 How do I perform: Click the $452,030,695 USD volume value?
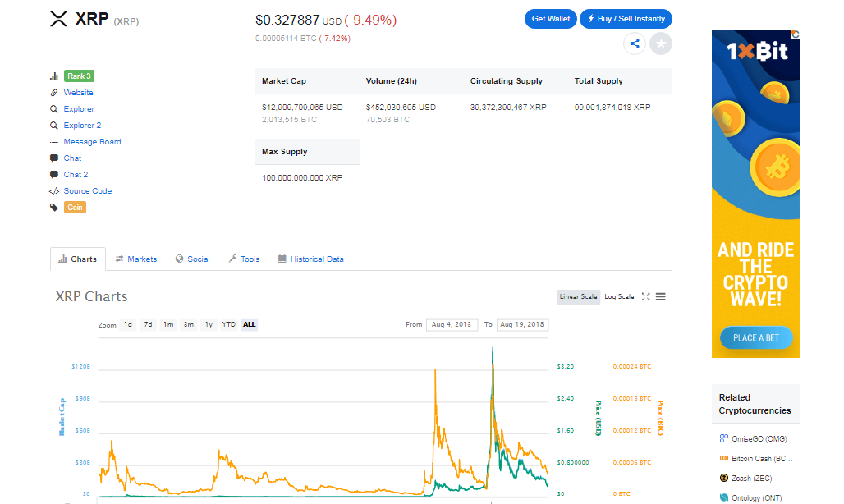pos(401,108)
